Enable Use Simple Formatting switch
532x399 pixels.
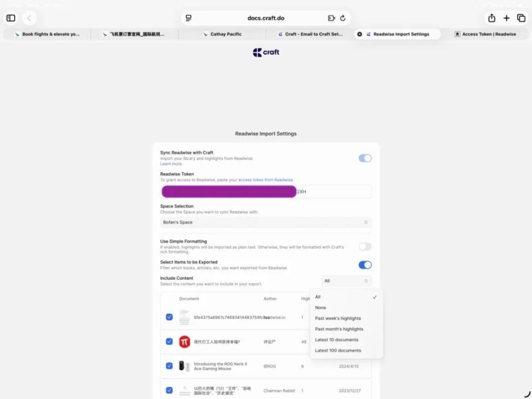click(365, 247)
